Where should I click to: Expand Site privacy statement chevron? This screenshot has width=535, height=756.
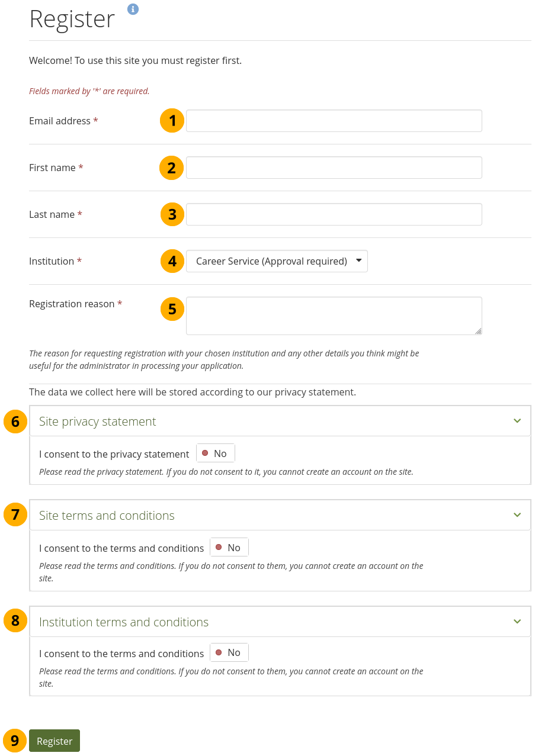point(517,421)
